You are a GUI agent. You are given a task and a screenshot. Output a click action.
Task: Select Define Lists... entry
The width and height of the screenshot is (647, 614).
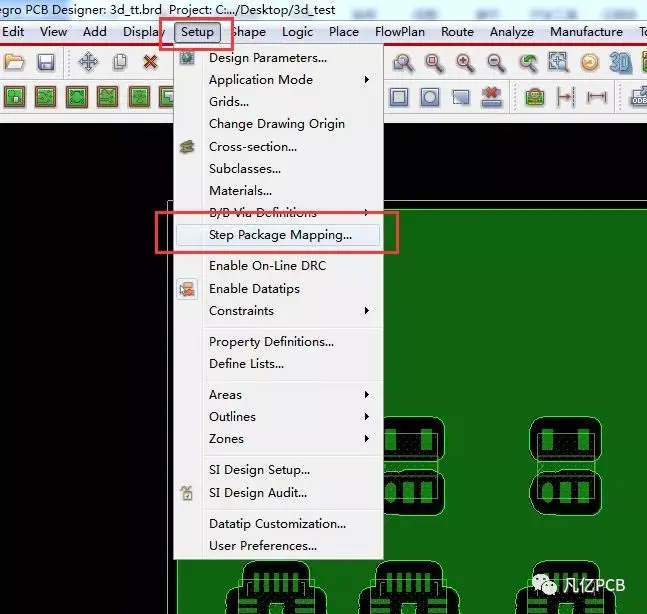pyautogui.click(x=246, y=364)
